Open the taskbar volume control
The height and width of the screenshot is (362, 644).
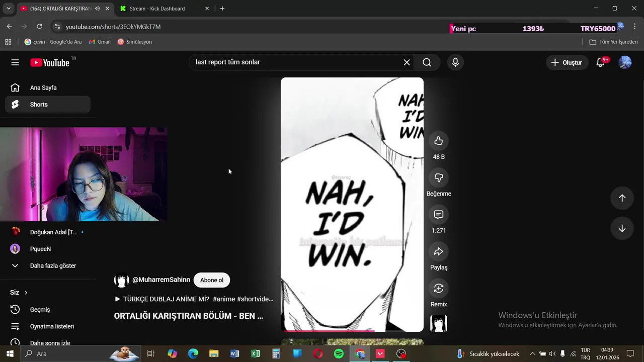coord(552,353)
